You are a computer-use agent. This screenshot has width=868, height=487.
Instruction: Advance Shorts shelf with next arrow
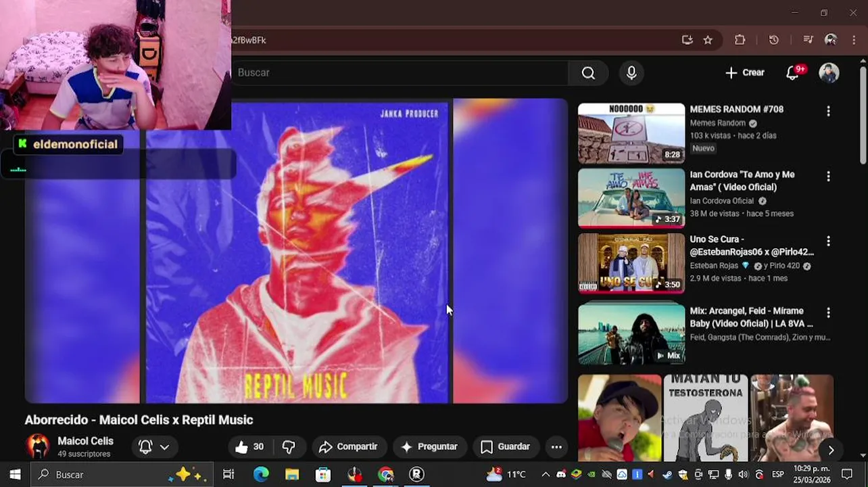tap(831, 450)
